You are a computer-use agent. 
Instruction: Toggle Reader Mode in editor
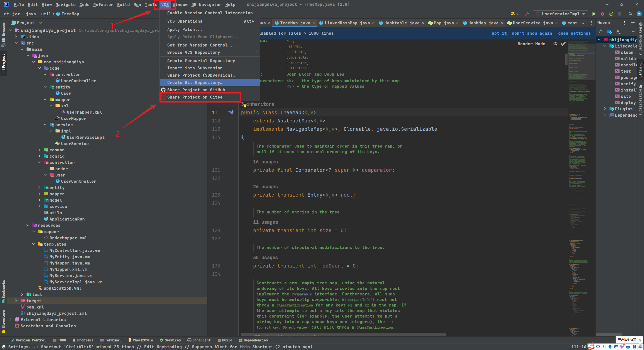pyautogui.click(x=531, y=44)
